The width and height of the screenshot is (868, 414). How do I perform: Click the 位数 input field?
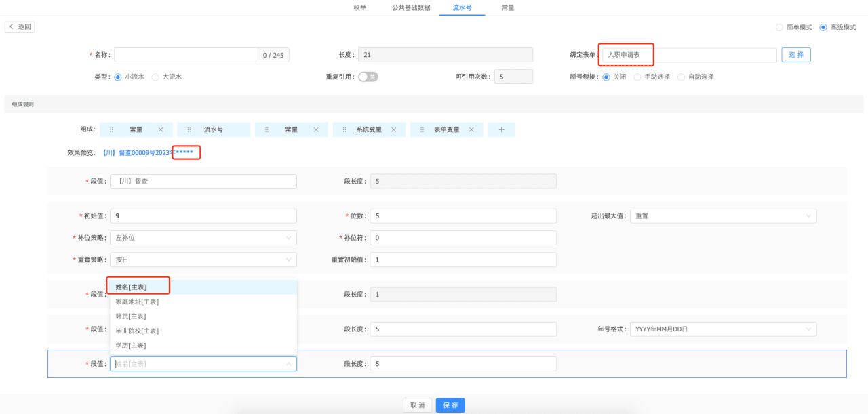click(463, 216)
